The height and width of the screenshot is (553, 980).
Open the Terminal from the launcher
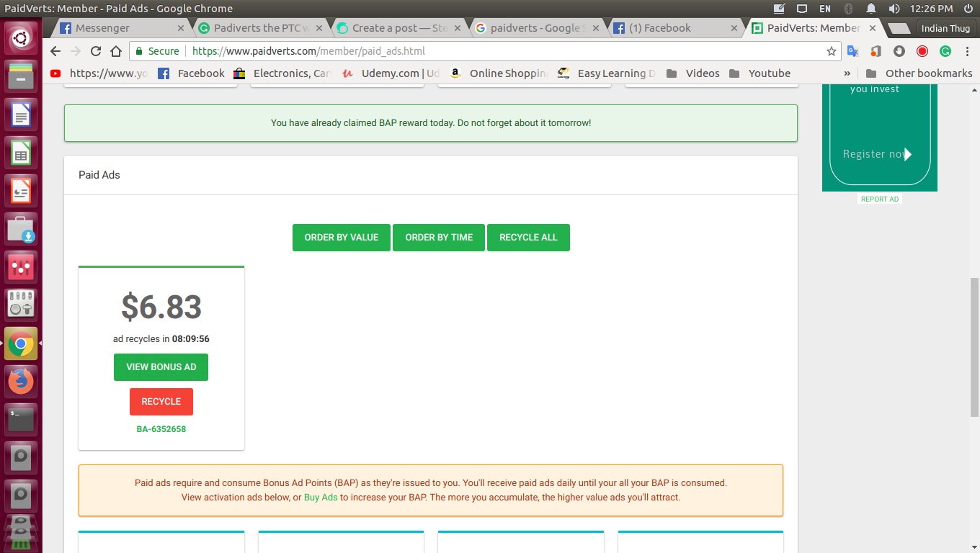(x=21, y=420)
